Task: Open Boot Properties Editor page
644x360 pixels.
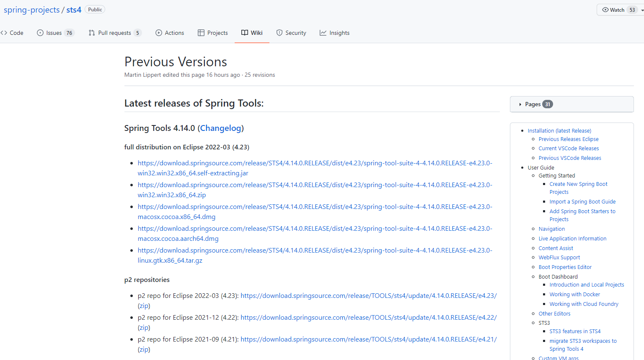Action: pyautogui.click(x=565, y=267)
